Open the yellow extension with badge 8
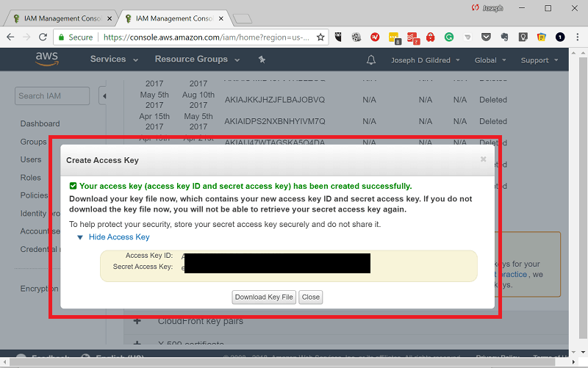The image size is (588, 368). [394, 38]
